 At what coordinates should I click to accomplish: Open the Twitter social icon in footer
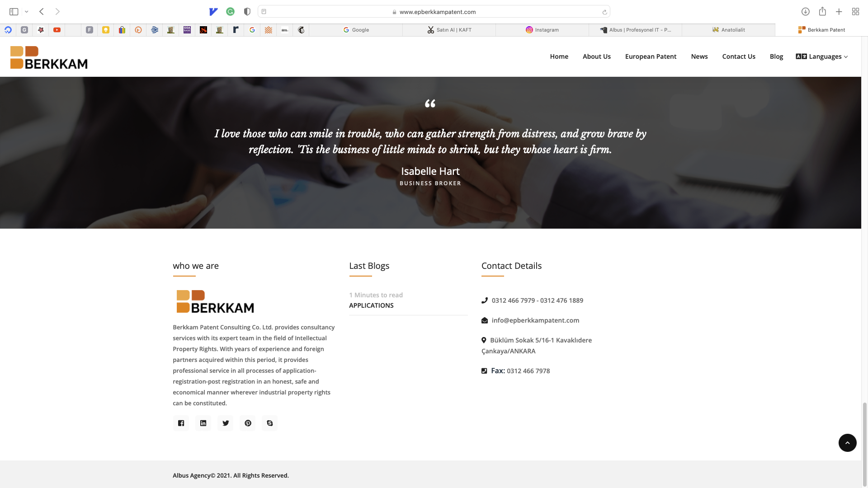(225, 423)
